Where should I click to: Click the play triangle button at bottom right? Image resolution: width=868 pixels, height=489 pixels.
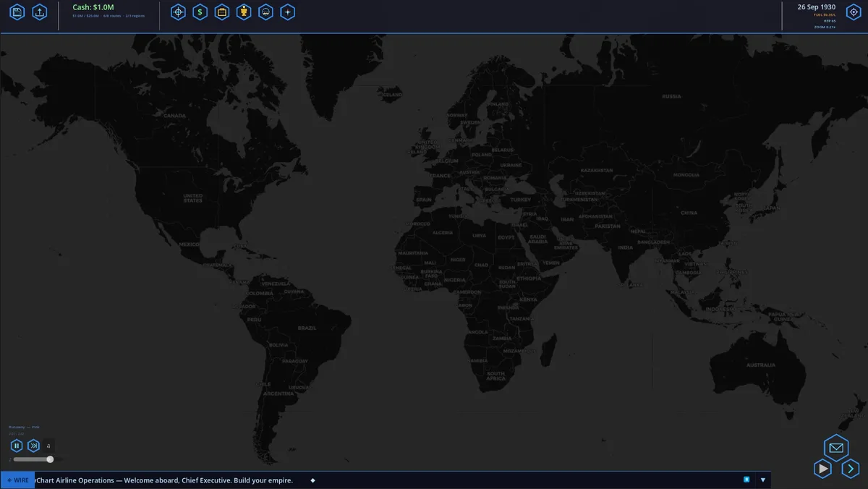pyautogui.click(x=822, y=469)
